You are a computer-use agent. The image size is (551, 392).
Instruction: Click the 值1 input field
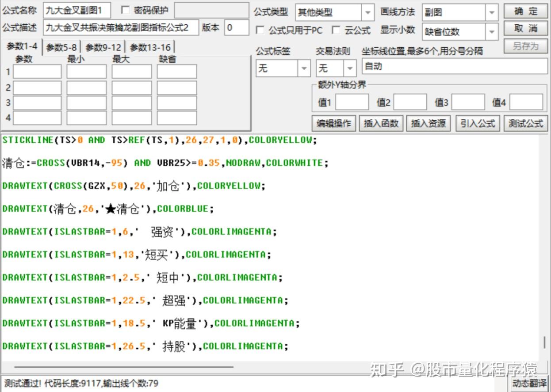(x=352, y=102)
